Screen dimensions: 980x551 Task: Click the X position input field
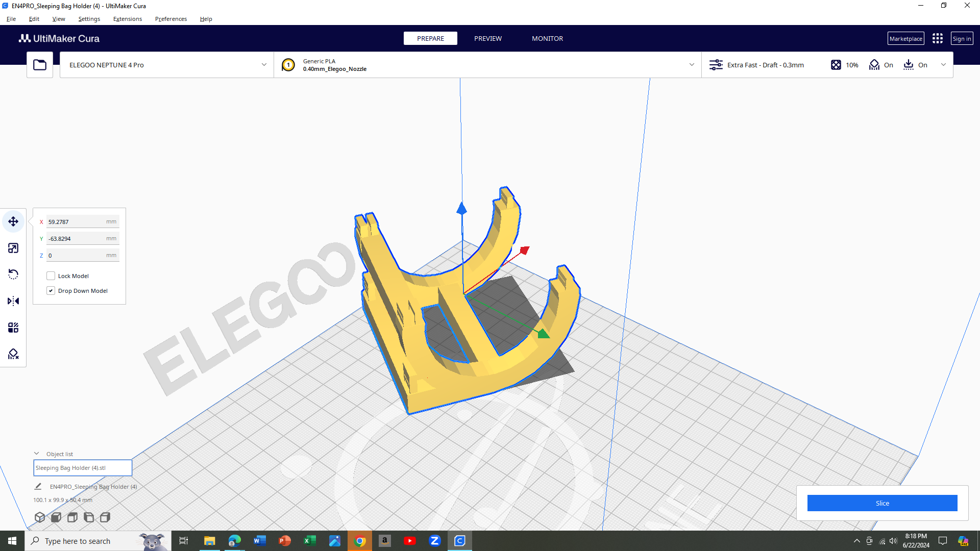click(83, 221)
